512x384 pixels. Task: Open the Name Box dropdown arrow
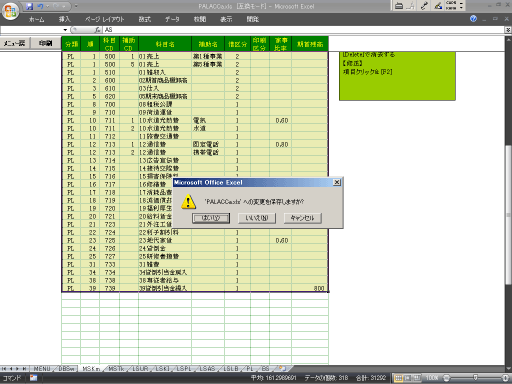[x=65, y=30]
